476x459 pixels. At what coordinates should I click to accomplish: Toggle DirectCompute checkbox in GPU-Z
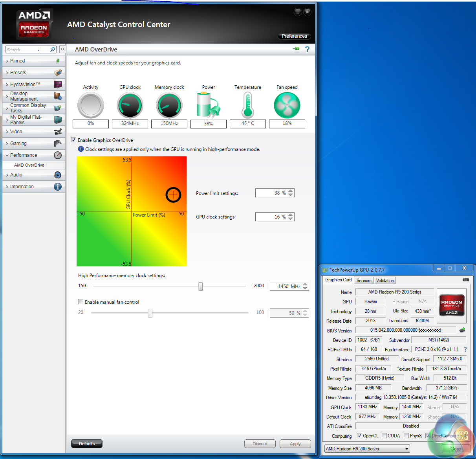click(x=428, y=436)
